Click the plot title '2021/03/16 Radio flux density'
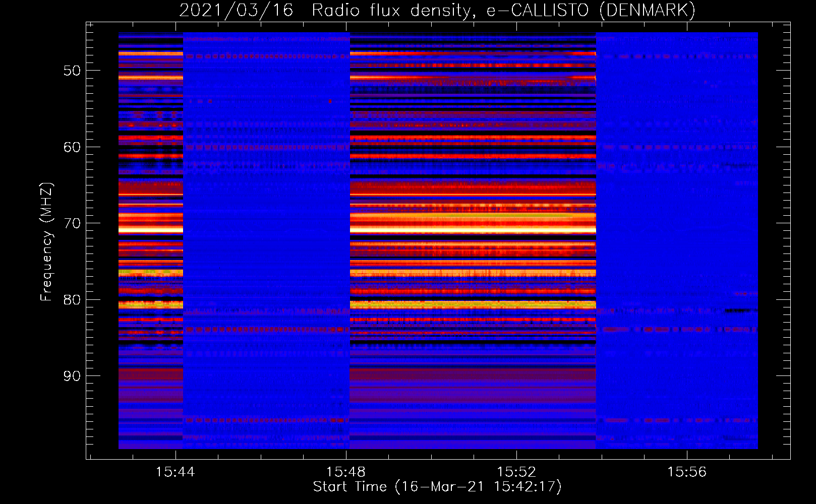 tap(437, 10)
